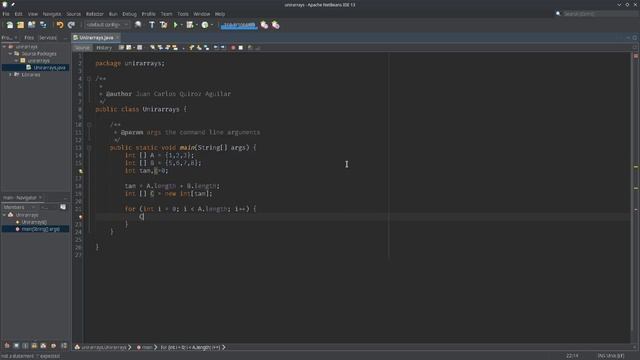Expand the Libraries tree node

[x=11, y=75]
